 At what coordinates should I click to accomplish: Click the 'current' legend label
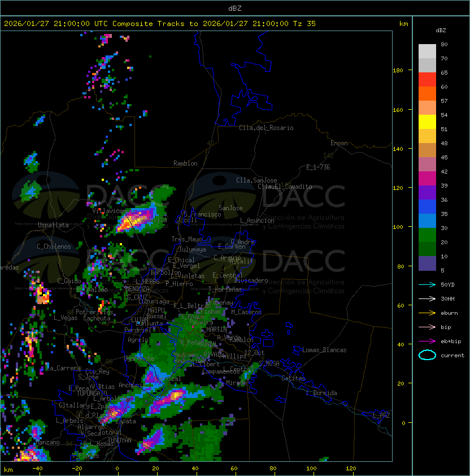tap(452, 356)
